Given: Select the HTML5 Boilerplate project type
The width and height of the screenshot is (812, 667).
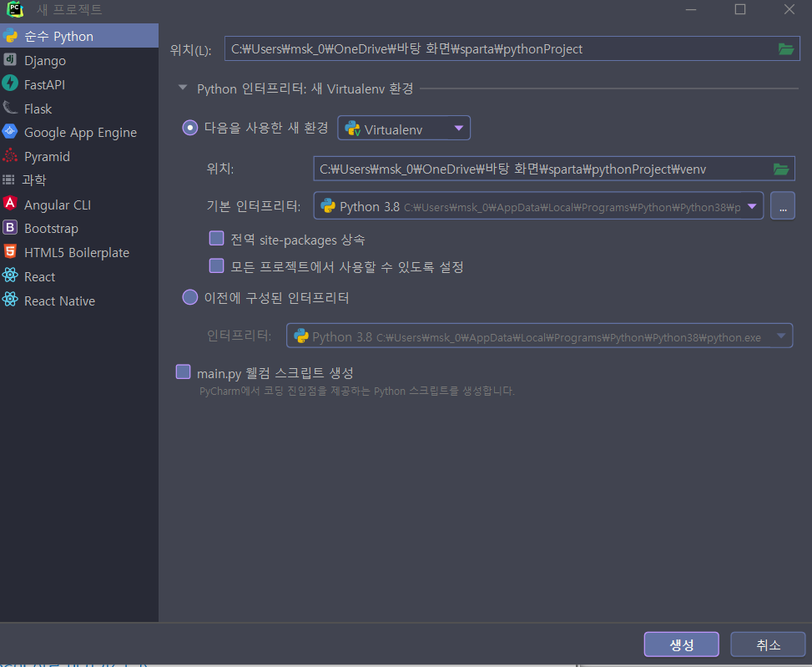Looking at the screenshot, I should click(x=79, y=252).
